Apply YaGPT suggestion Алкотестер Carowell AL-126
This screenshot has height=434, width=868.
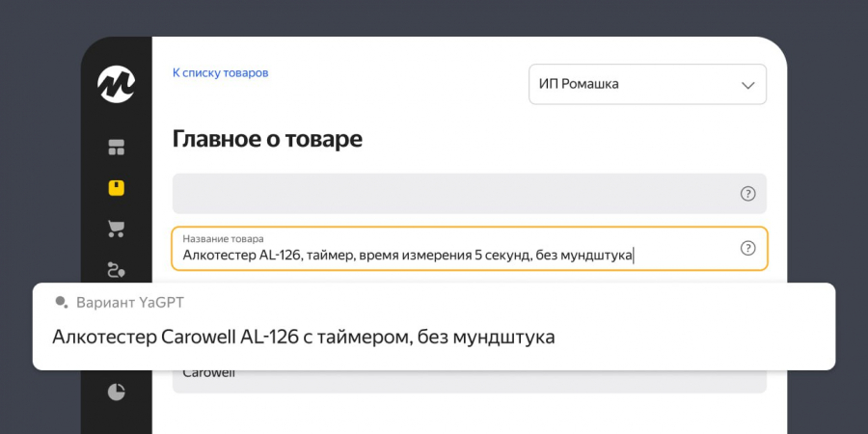304,338
